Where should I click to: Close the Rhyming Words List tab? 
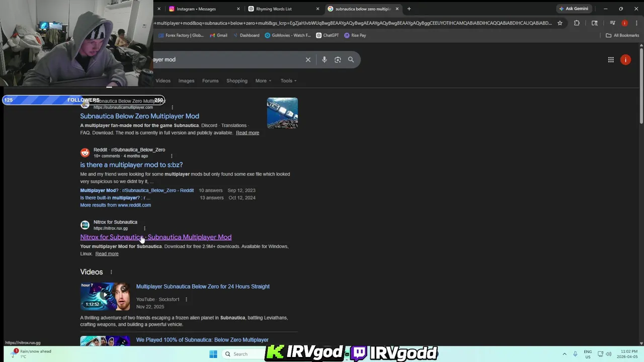[x=317, y=9]
